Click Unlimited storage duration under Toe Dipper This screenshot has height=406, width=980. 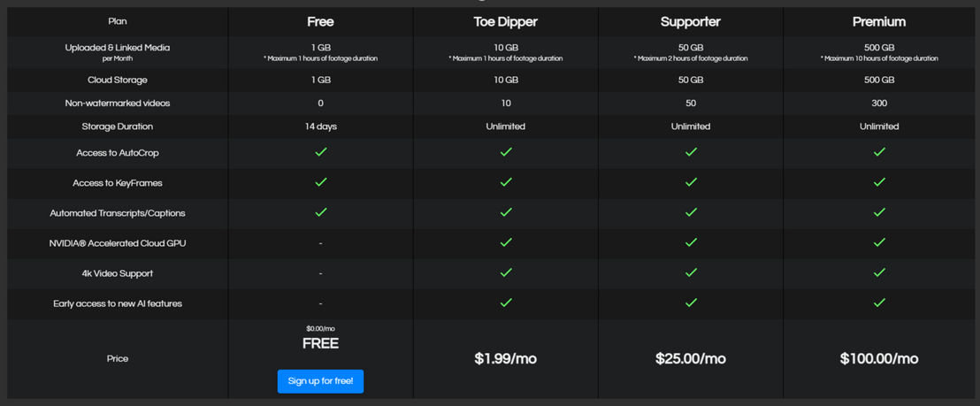[506, 126]
